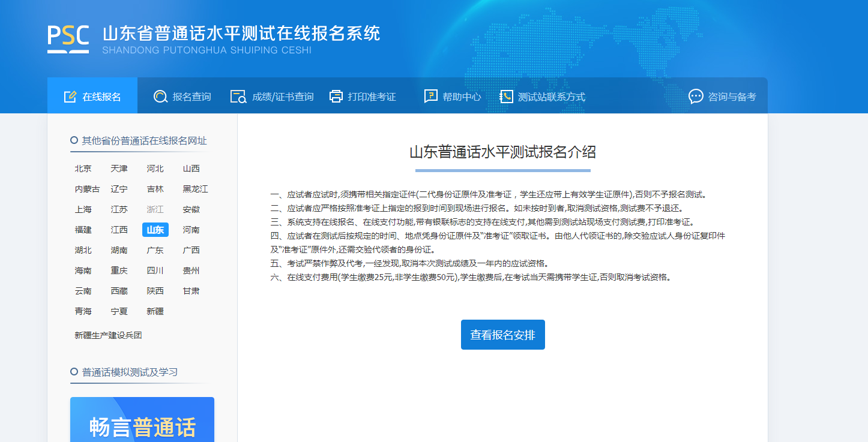Click the PSC logo in header
The width and height of the screenshot is (868, 442).
[68, 40]
